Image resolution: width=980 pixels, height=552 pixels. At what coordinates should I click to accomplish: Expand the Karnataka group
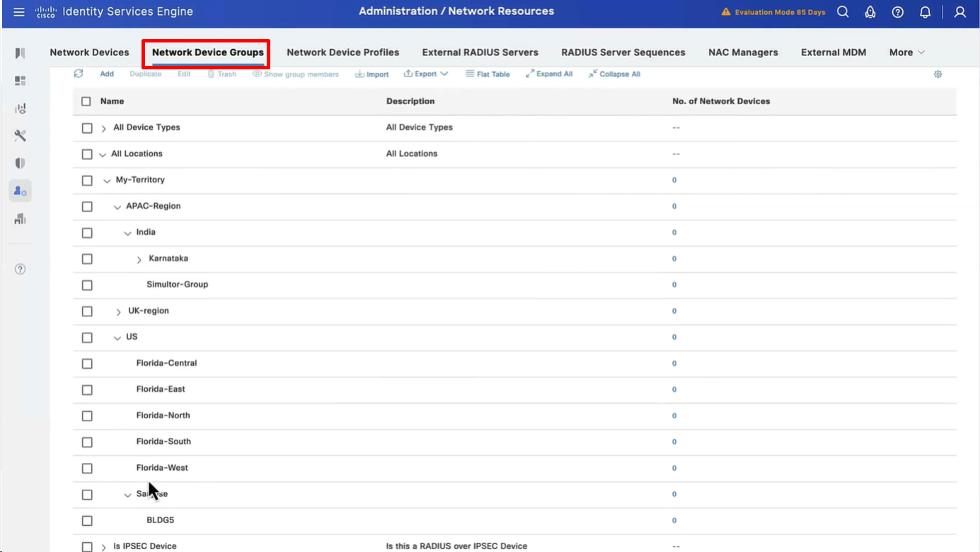coord(139,260)
